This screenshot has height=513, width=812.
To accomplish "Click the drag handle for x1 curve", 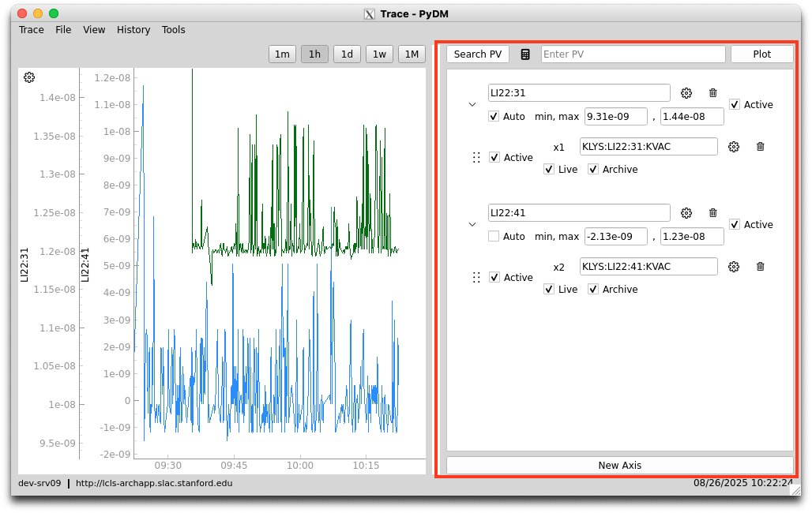I will point(476,157).
